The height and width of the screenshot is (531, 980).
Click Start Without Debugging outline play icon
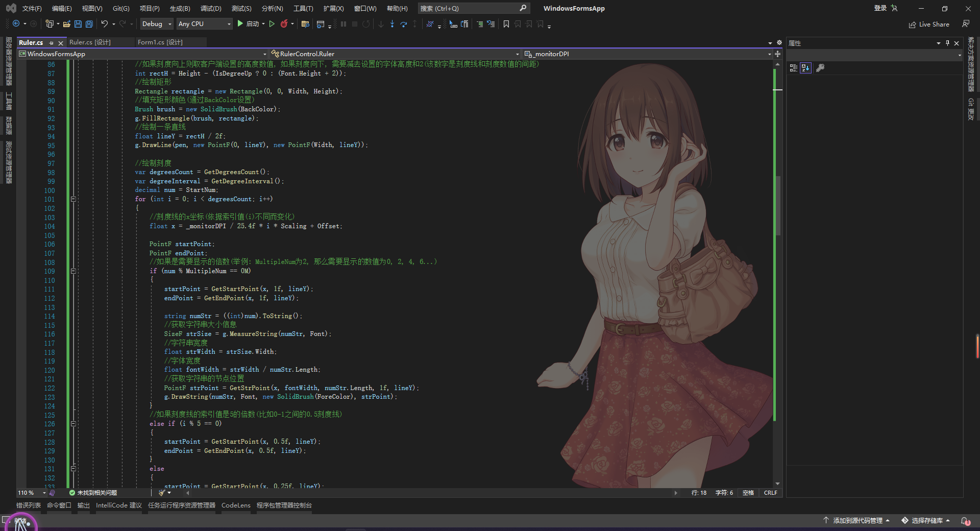272,23
